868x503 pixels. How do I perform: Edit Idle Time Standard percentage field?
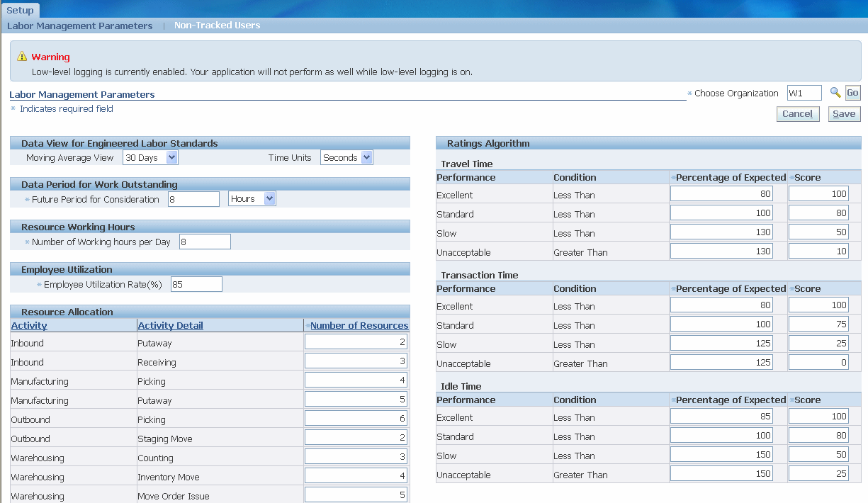tap(721, 436)
